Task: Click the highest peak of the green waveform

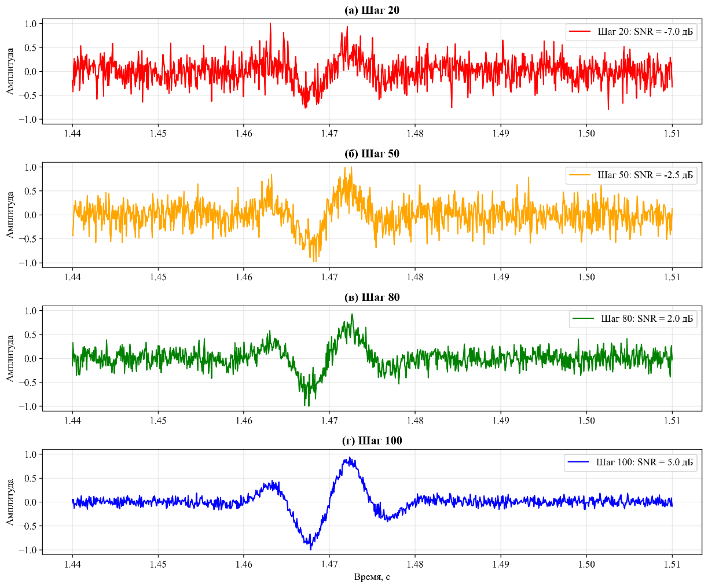Action: [351, 314]
